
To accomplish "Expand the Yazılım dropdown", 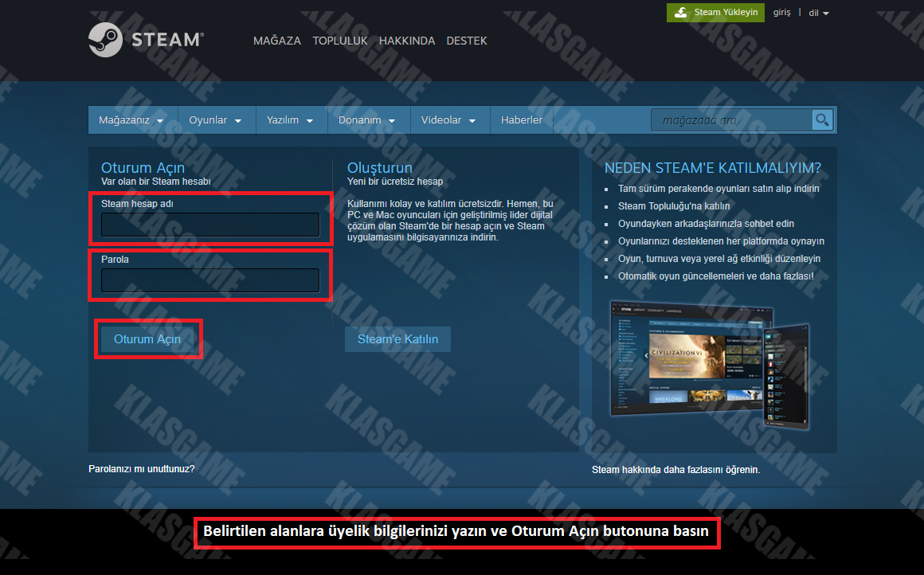I will [291, 120].
